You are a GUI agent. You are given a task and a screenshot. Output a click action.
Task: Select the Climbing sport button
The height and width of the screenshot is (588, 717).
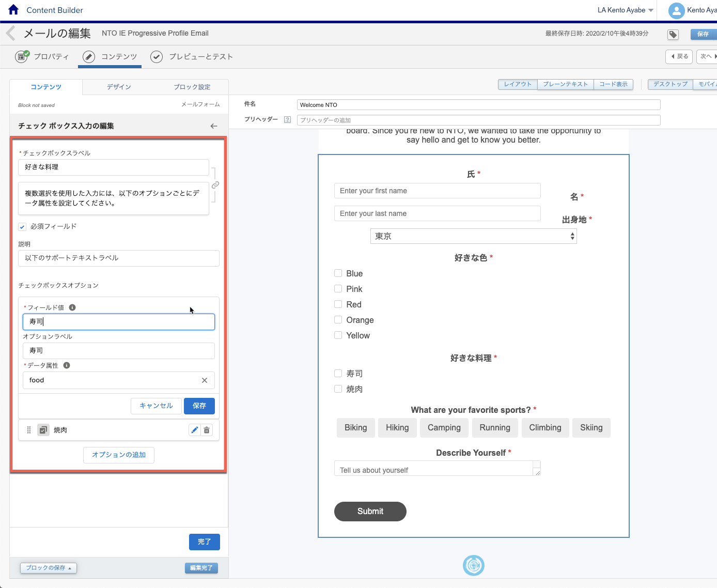coord(545,428)
